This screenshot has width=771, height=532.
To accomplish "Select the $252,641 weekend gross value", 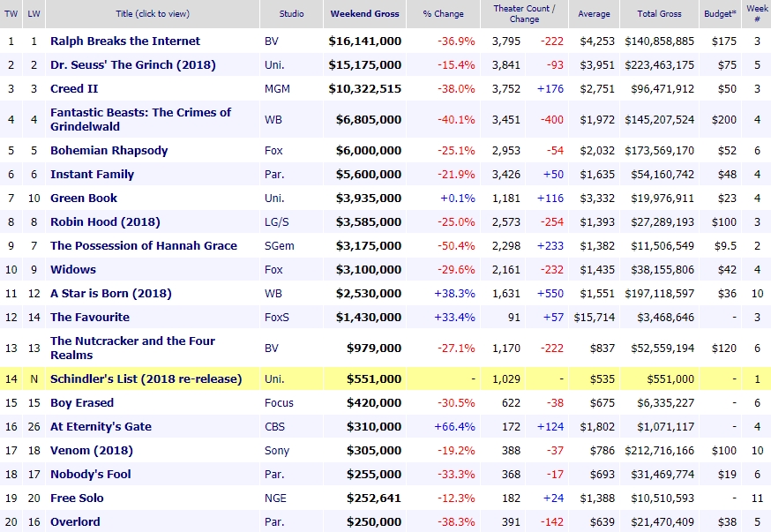I will 374,498.
